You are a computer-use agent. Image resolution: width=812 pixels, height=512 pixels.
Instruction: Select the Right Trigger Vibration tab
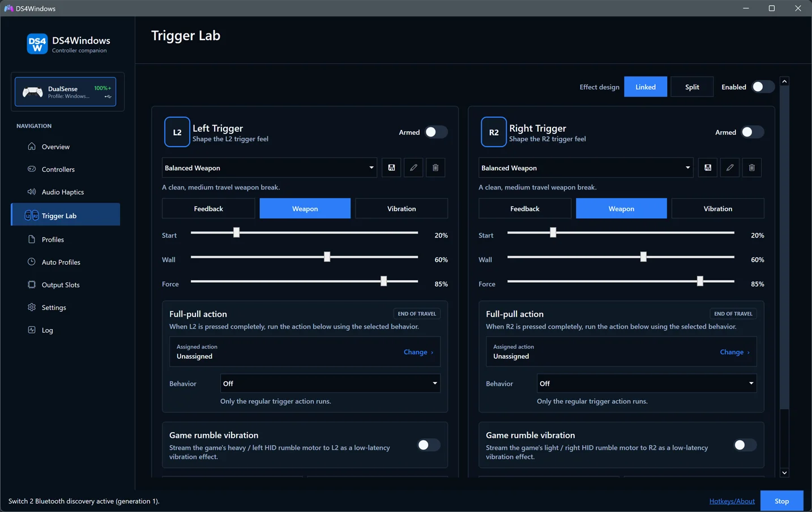pyautogui.click(x=718, y=208)
